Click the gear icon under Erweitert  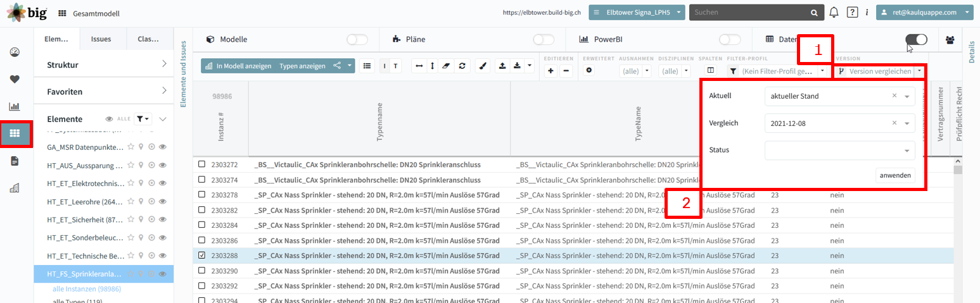pyautogui.click(x=589, y=70)
